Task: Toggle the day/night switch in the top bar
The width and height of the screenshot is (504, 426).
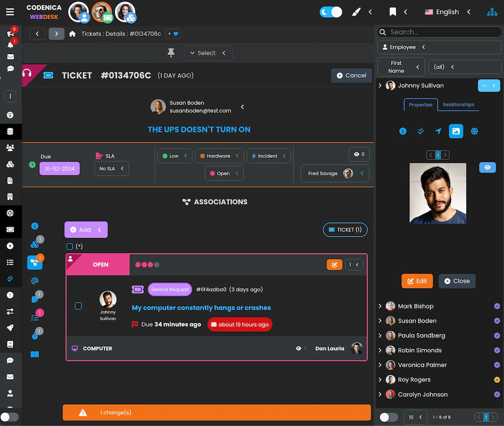Action: pos(331,12)
